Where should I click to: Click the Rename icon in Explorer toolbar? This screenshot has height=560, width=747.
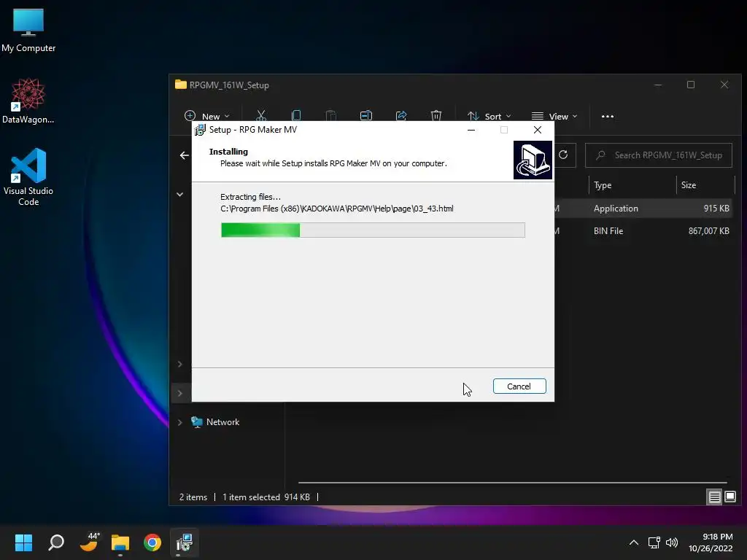coord(366,116)
